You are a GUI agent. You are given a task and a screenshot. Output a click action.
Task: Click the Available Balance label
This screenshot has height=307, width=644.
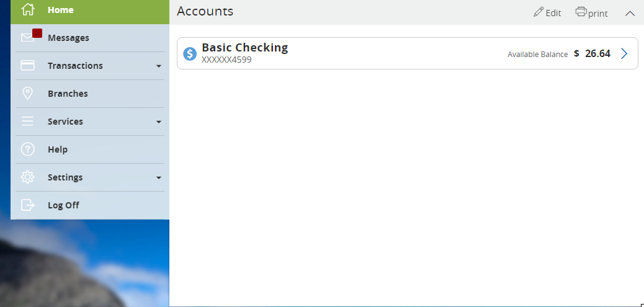pos(538,54)
